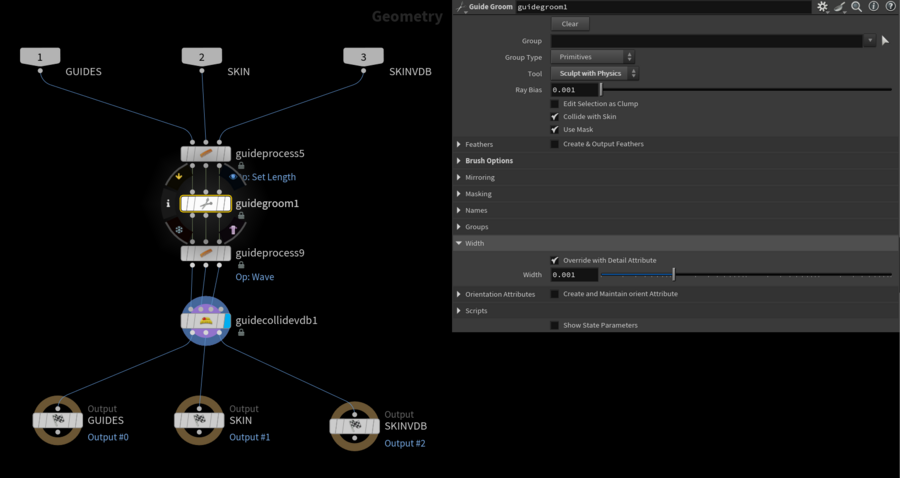Screen dimensions: 900x478
Task: Click the group selection arrow icon
Action: point(885,41)
